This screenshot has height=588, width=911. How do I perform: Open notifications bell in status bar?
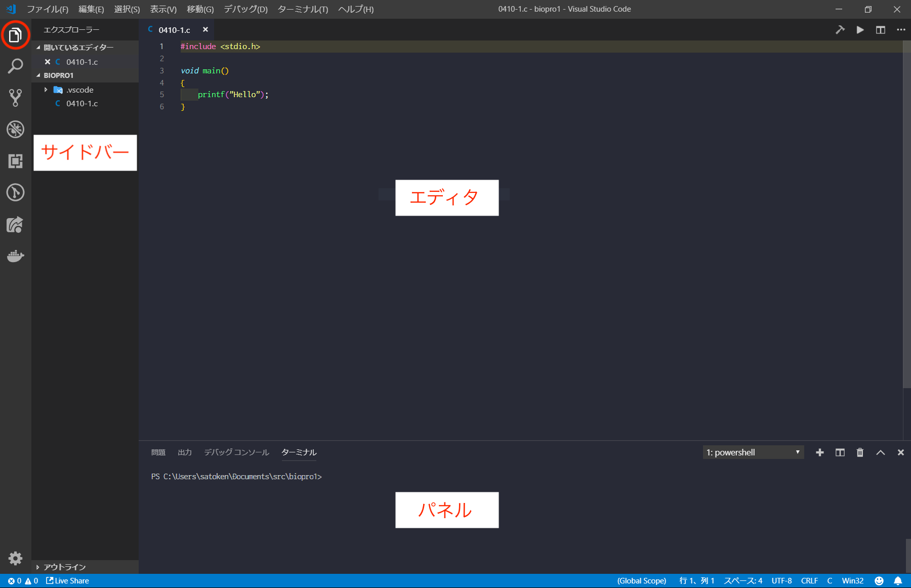(898, 581)
